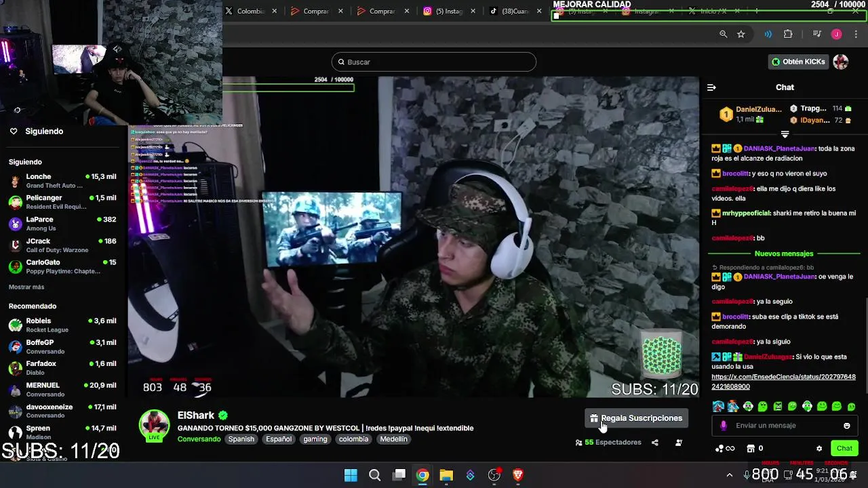Image resolution: width=868 pixels, height=488 pixels.
Task: Open JCrack channel in sidebar
Action: tap(62, 245)
